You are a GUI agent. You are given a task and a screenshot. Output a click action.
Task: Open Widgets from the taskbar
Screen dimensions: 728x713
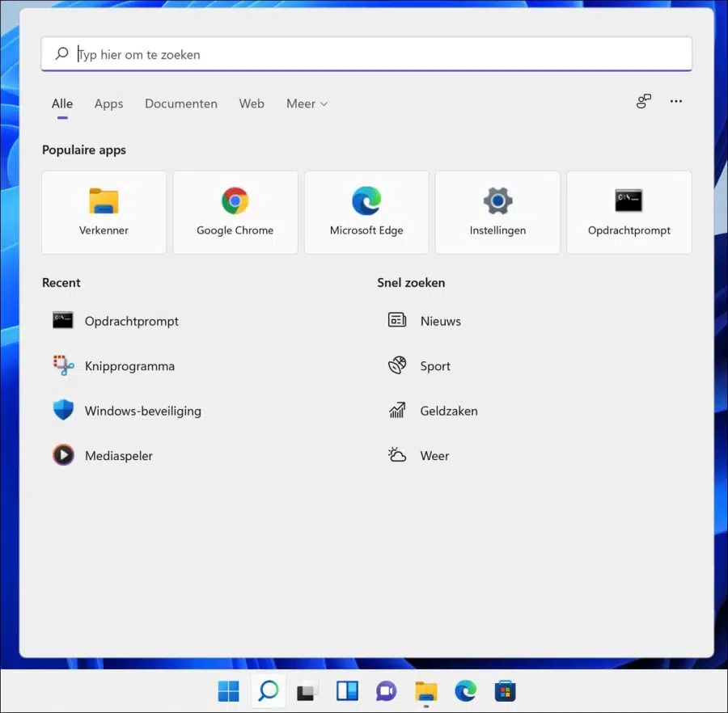(347, 691)
